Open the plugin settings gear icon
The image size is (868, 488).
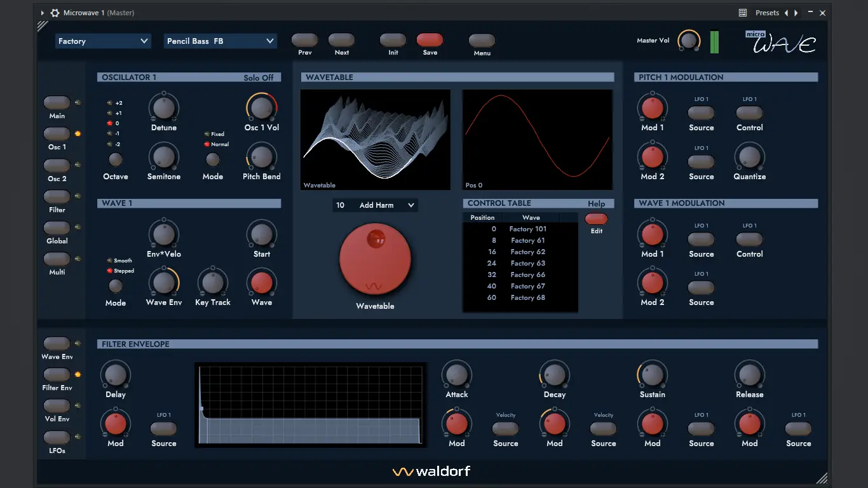pos(55,13)
